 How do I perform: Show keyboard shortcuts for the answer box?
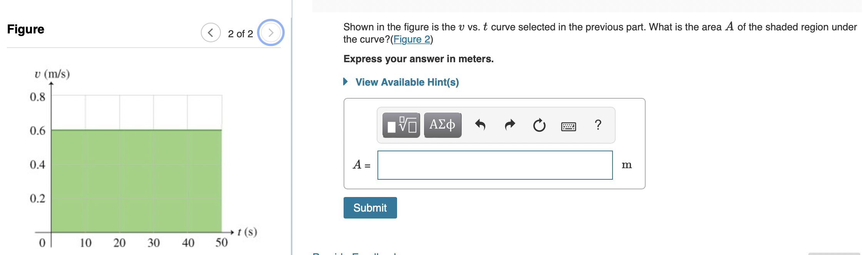[568, 126]
